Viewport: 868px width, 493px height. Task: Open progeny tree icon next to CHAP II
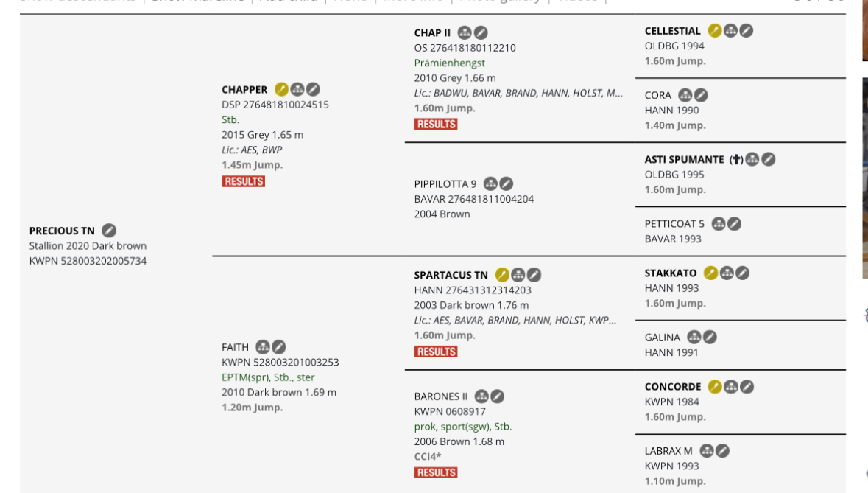(465, 32)
